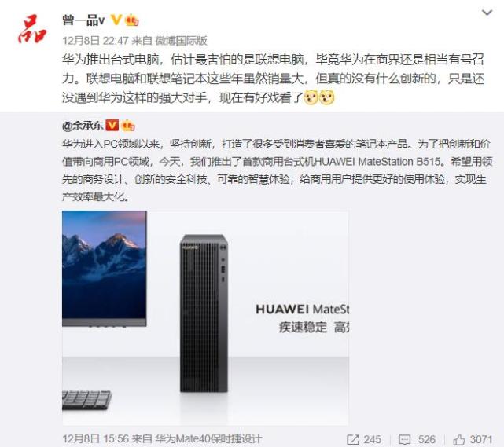Click the 12月8日 15:56 original post timestamp
504x447 pixels.
point(95,438)
